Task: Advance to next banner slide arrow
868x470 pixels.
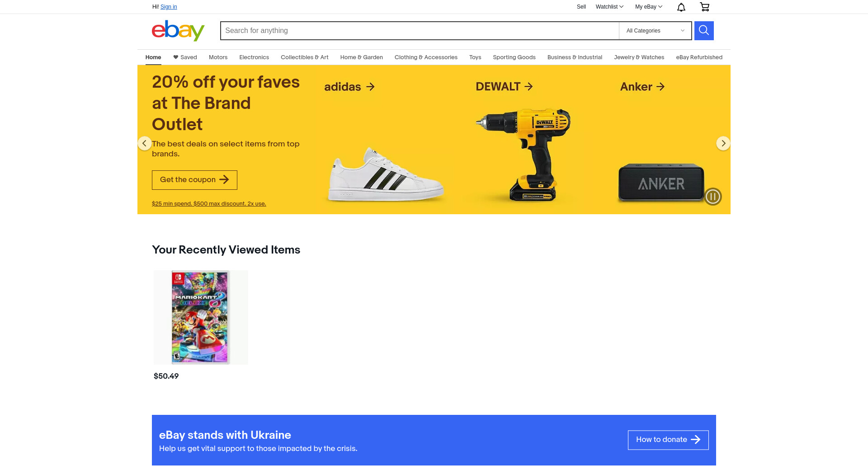Action: [723, 144]
